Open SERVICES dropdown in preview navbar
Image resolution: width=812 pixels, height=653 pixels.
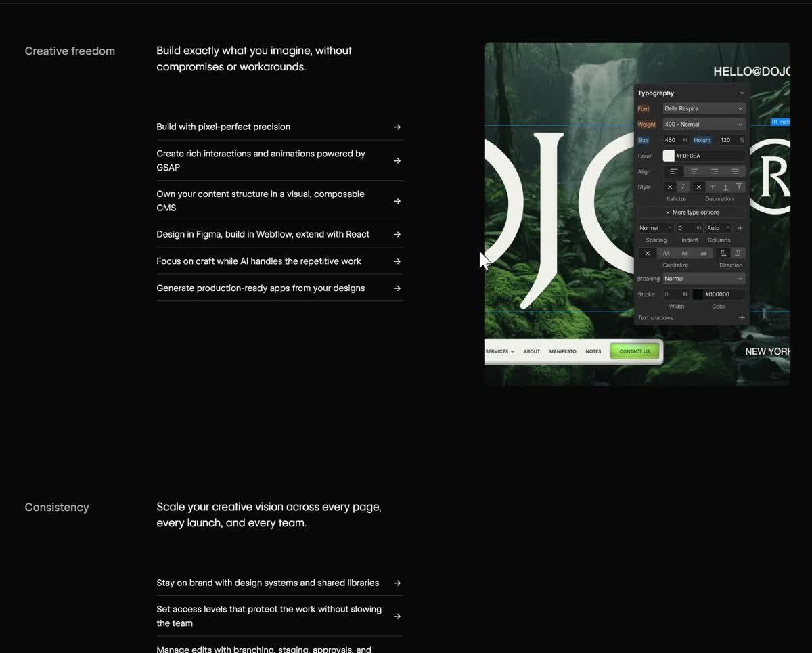499,351
